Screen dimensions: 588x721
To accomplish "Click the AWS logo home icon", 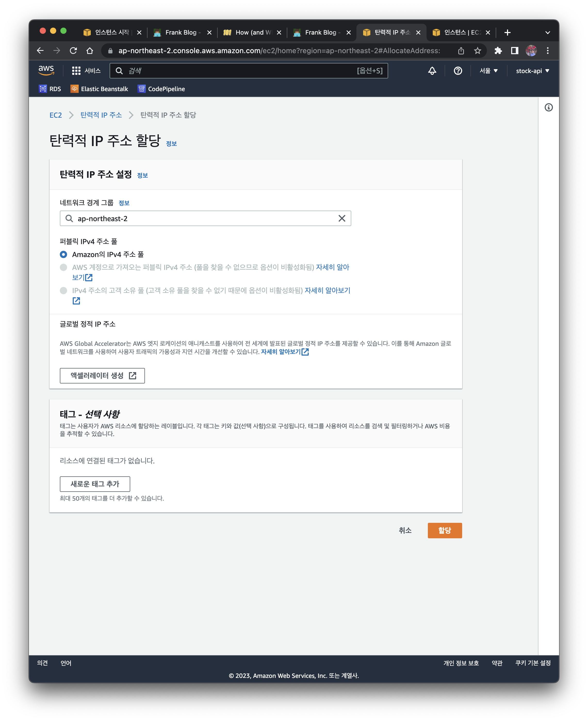I will (x=46, y=70).
